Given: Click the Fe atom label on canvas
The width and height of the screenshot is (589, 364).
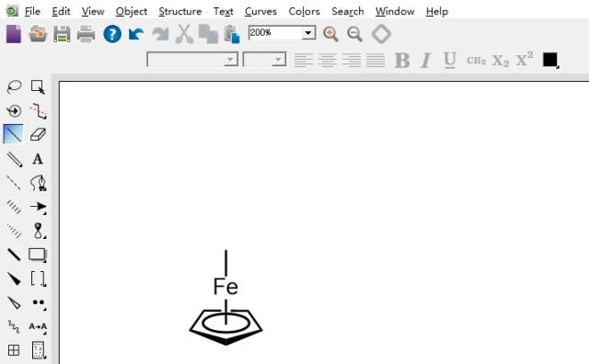Looking at the screenshot, I should (225, 287).
